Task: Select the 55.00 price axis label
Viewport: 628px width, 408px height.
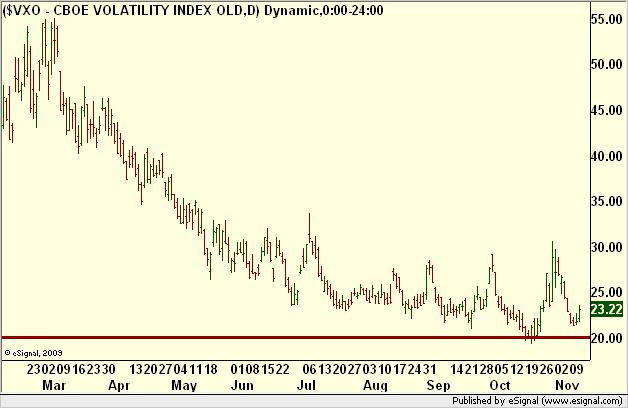Action: pos(607,19)
